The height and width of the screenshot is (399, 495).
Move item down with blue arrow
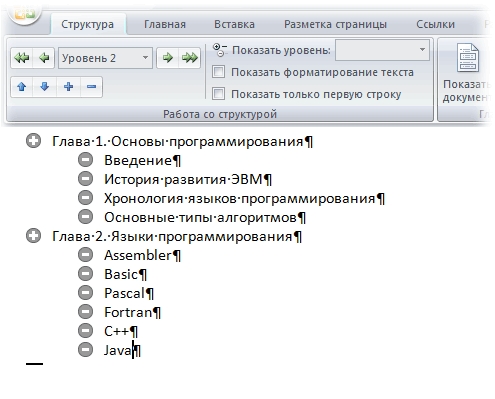[44, 87]
